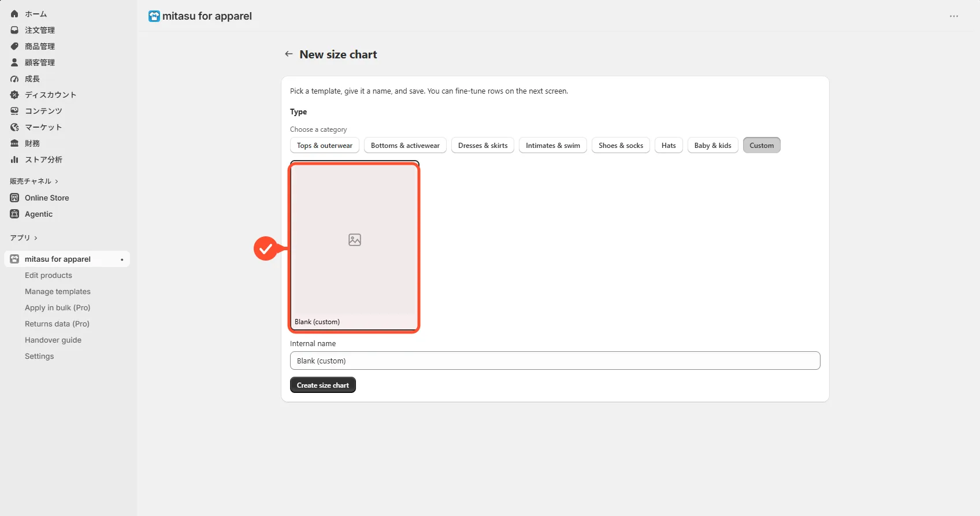The image size is (980, 516).
Task: Select the Tops & outerwear category
Action: pos(325,146)
